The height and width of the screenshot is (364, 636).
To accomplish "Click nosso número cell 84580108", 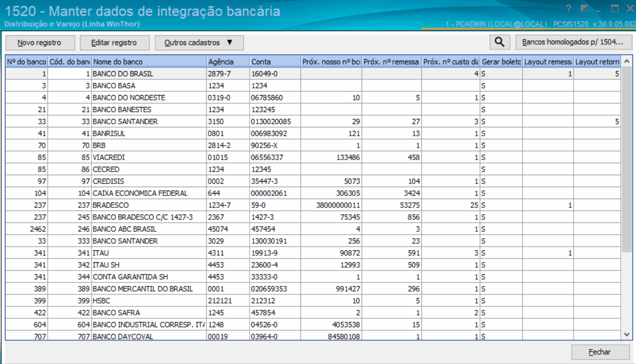I will pos(331,336).
